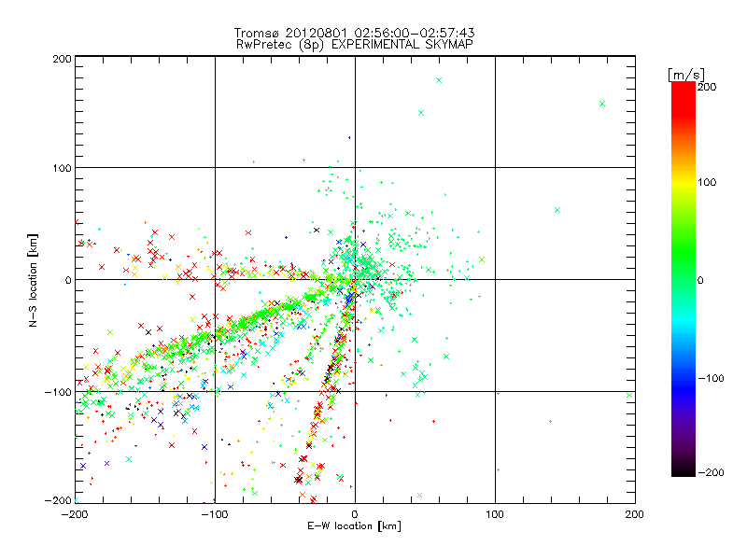Select the '-100' tick label on N-S axis
Viewport: 747px width, 560px height.
[58, 392]
